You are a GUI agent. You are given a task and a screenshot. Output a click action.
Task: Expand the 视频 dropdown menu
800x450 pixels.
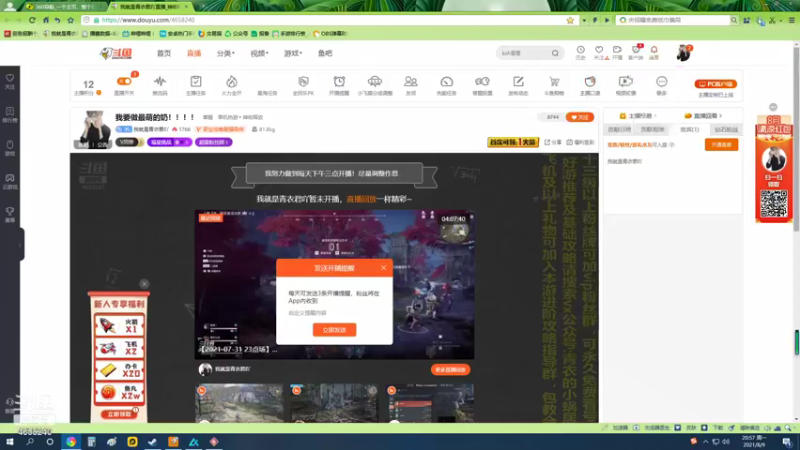click(259, 53)
